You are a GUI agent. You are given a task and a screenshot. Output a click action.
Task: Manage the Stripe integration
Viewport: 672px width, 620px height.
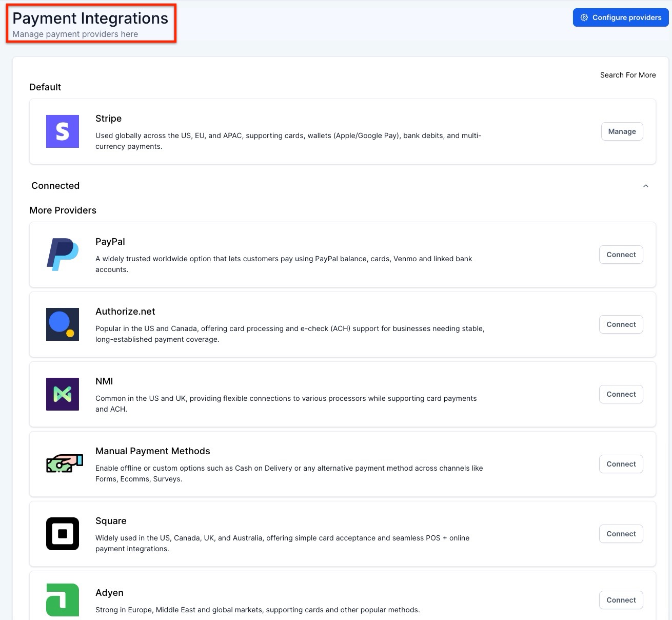click(622, 131)
